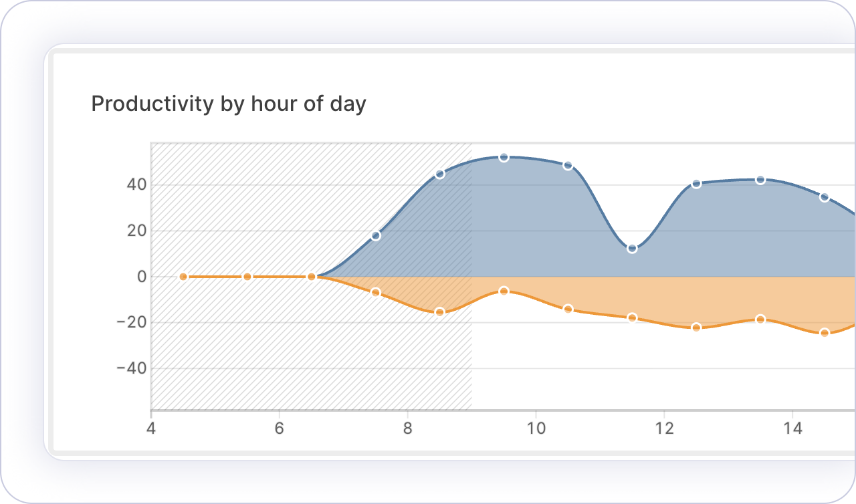The image size is (856, 504).
Task: Click the blue data point at hour 8.5
Action: point(440,174)
